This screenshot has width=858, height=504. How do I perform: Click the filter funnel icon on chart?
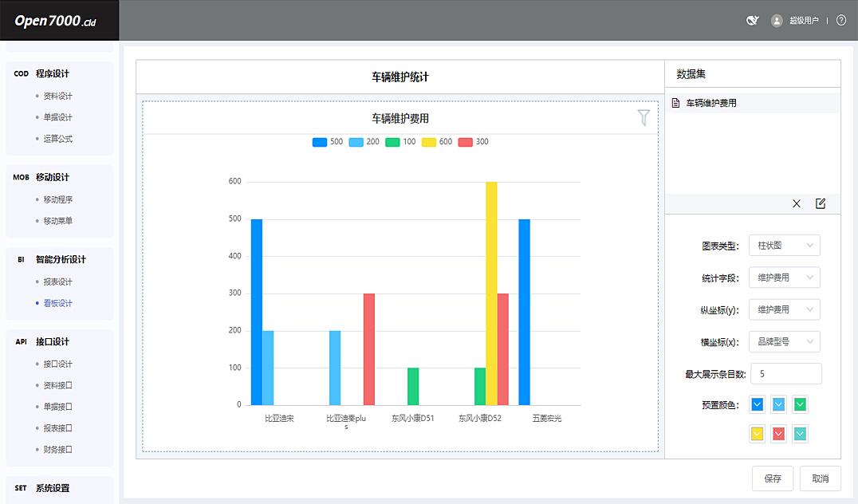(x=643, y=117)
